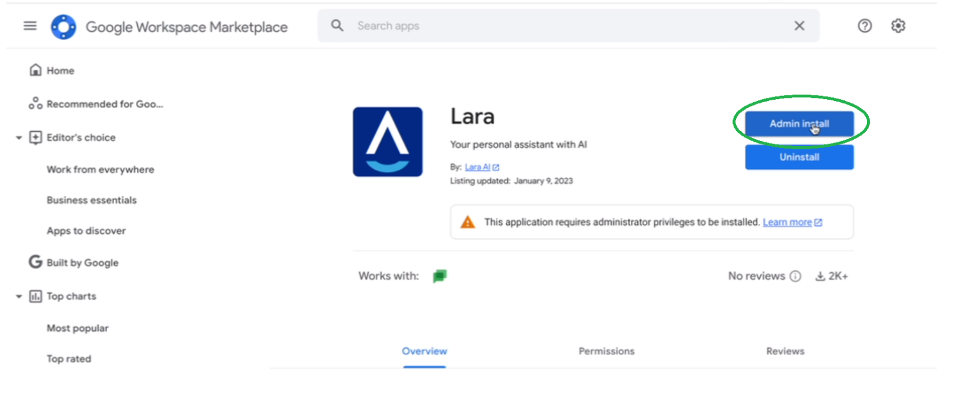
Task: Open Apps to discover category
Action: 86,231
